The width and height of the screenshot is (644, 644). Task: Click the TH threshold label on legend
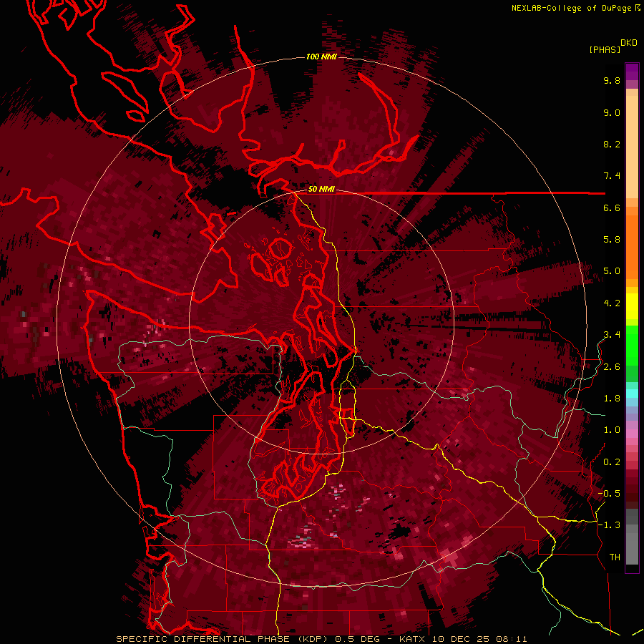click(615, 557)
